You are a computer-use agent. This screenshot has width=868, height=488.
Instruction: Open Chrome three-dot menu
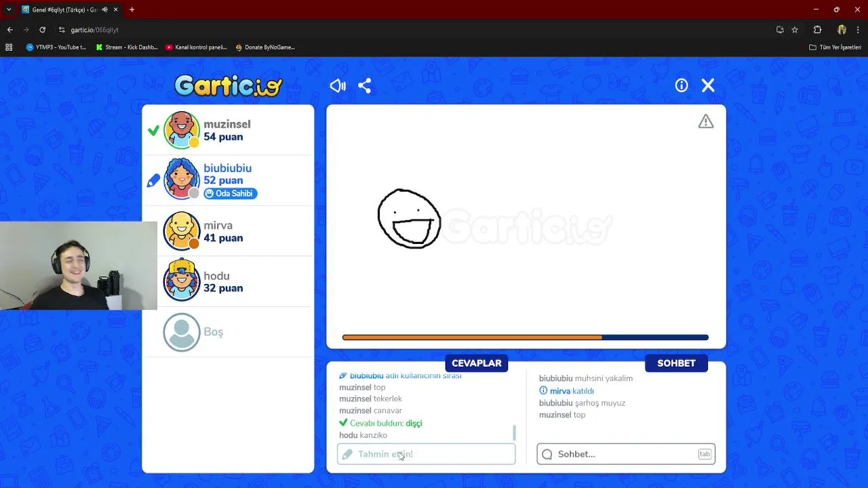coord(859,30)
